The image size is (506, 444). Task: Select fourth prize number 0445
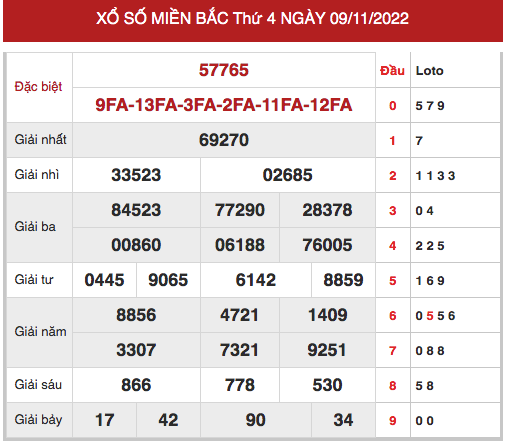pos(104,280)
